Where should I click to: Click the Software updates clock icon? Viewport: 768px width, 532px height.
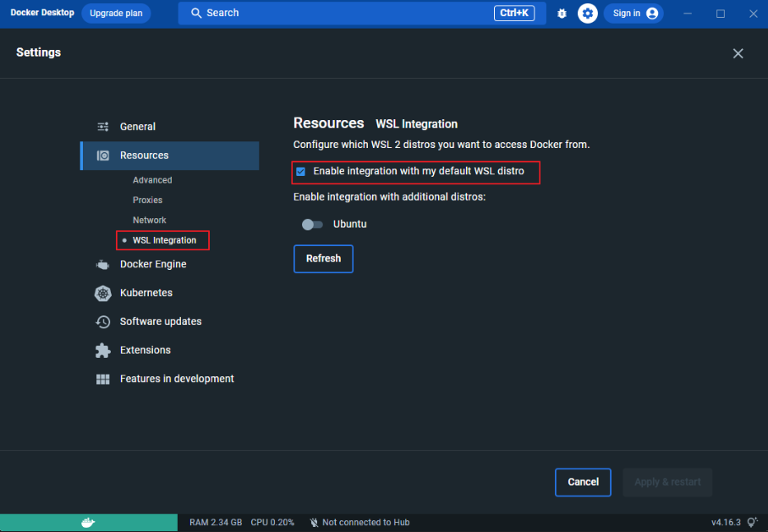(x=103, y=322)
